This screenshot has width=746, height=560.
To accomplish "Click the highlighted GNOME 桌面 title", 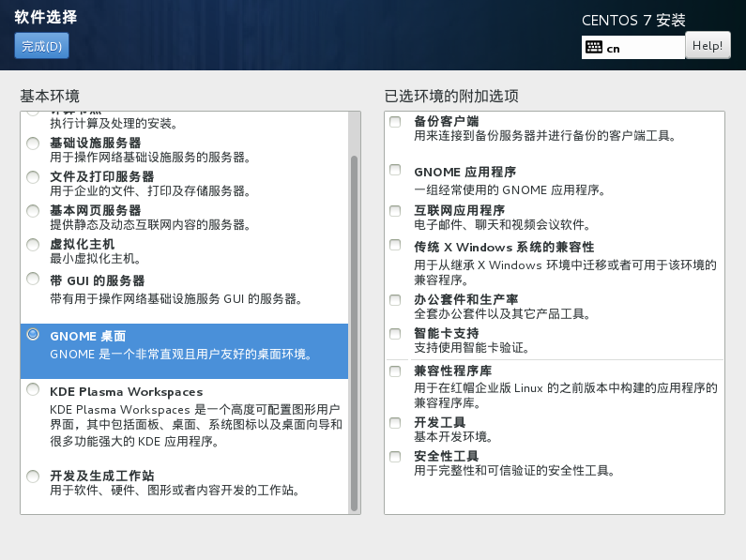I will (88, 336).
